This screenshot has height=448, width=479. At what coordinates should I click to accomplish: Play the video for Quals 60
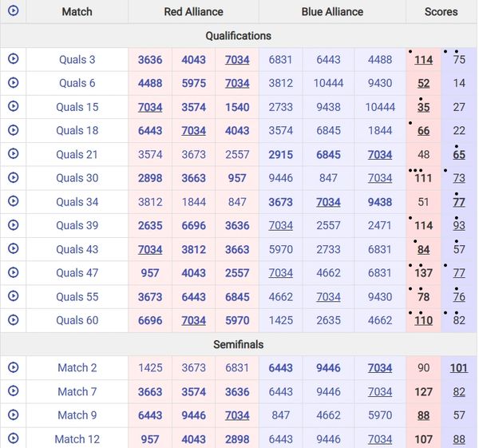pyautogui.click(x=14, y=320)
